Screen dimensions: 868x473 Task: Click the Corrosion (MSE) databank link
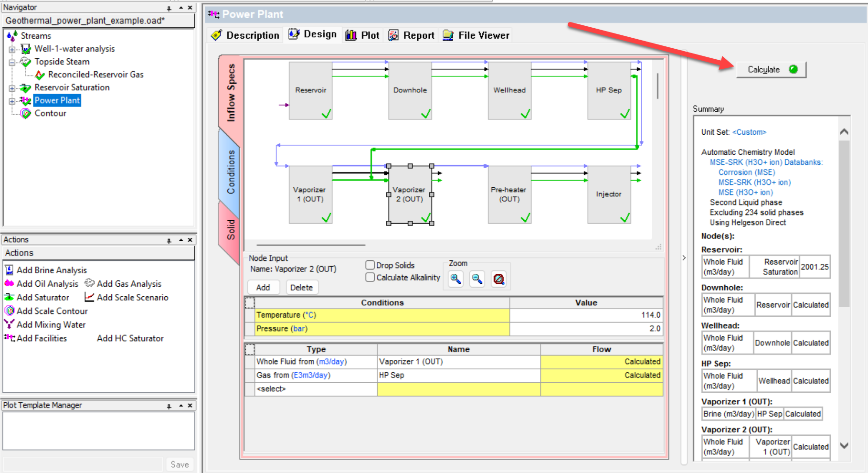[x=747, y=172]
